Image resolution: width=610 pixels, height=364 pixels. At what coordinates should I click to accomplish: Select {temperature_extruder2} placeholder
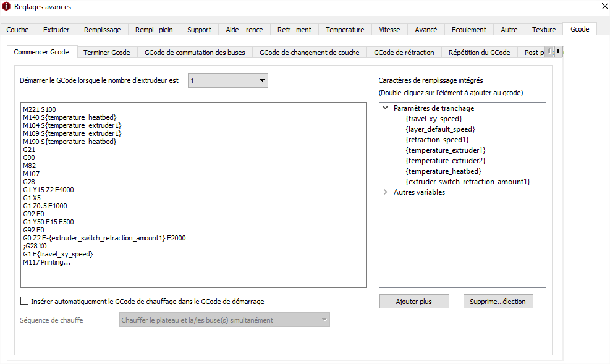446,161
